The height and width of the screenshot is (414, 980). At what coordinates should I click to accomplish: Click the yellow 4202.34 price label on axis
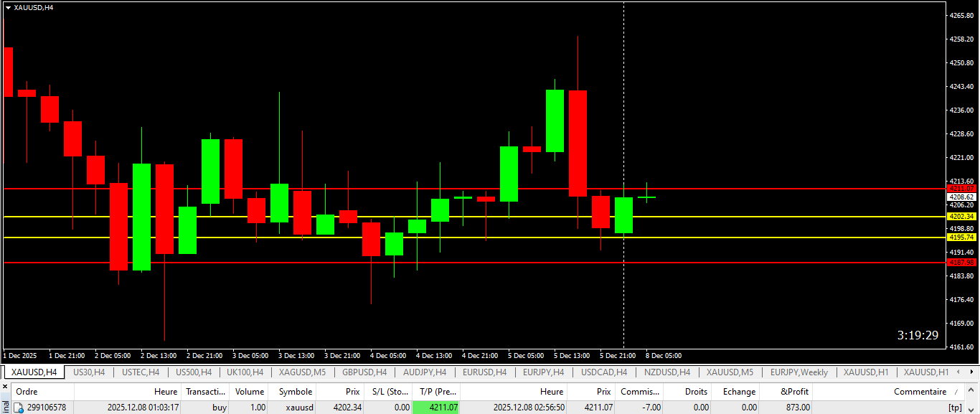[961, 216]
